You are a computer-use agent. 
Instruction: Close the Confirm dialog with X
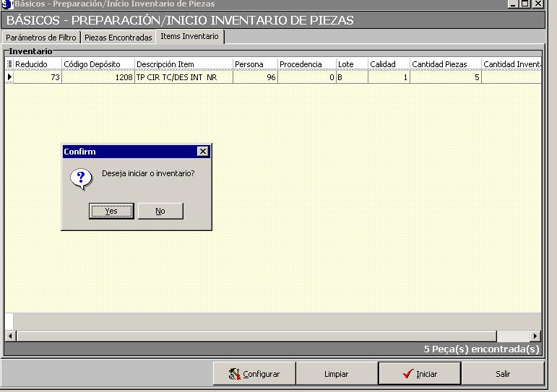click(x=203, y=152)
